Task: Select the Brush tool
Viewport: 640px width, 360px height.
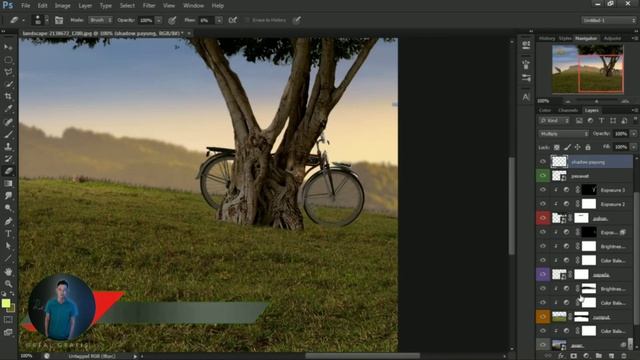Action: [x=8, y=134]
